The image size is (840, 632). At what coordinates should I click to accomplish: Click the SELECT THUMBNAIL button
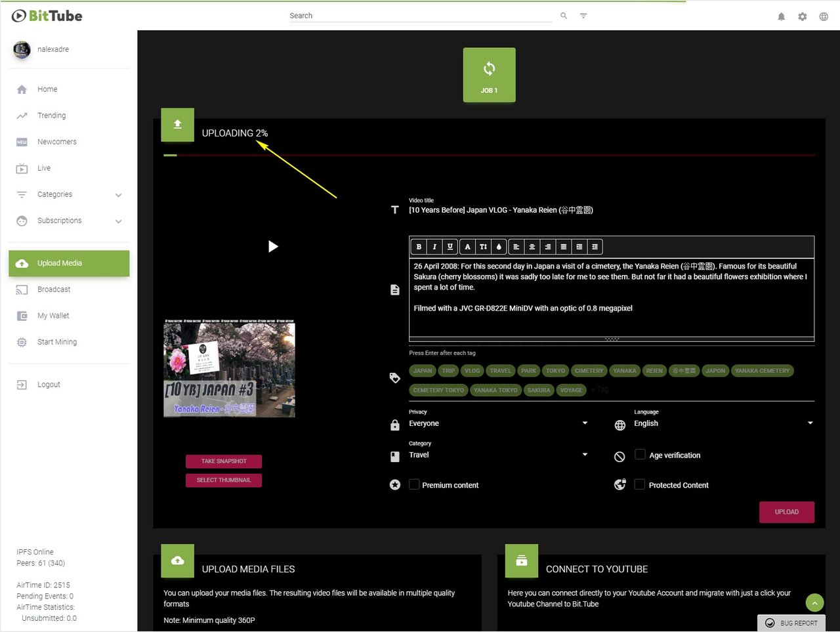click(224, 480)
